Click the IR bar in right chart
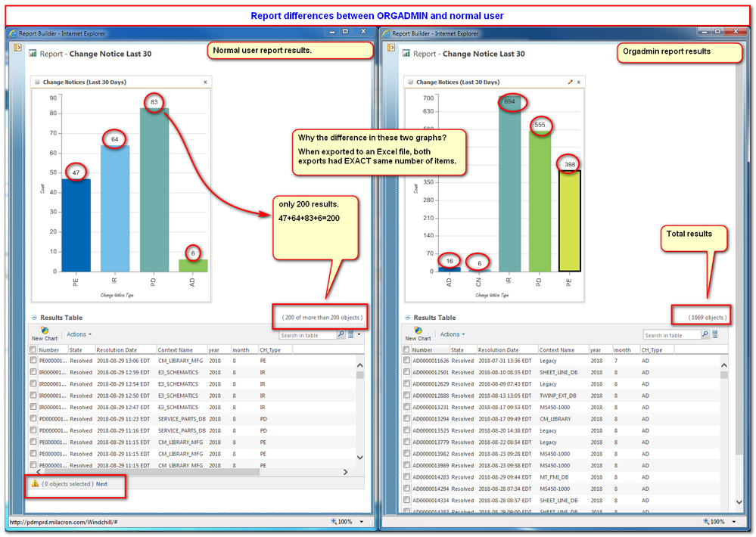756x537 pixels. 509,184
